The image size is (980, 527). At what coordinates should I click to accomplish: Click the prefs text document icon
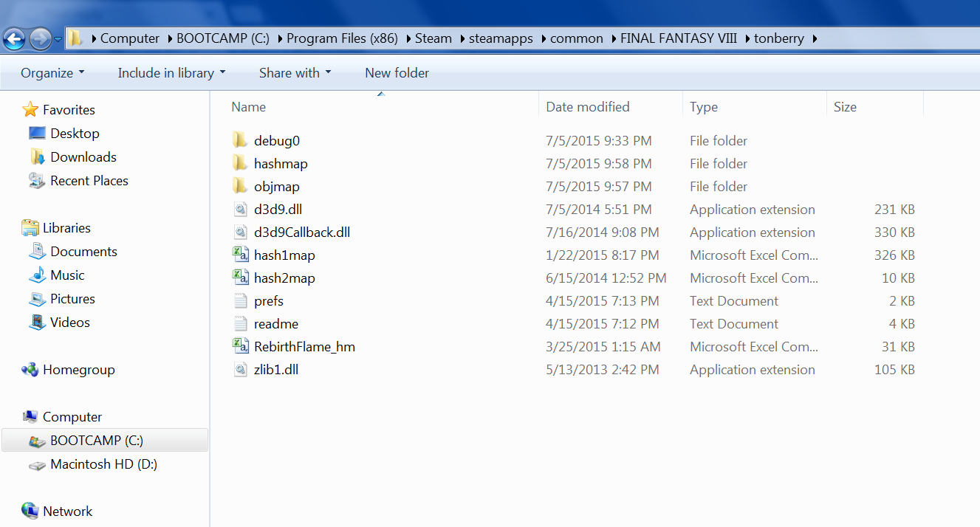coord(240,300)
